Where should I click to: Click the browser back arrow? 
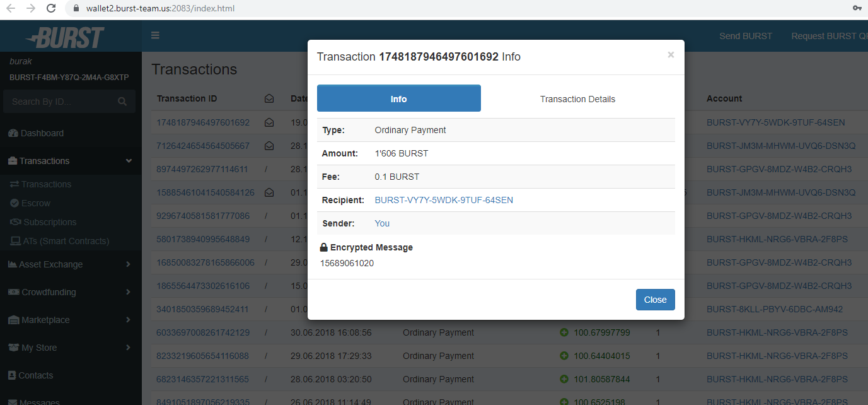click(11, 9)
